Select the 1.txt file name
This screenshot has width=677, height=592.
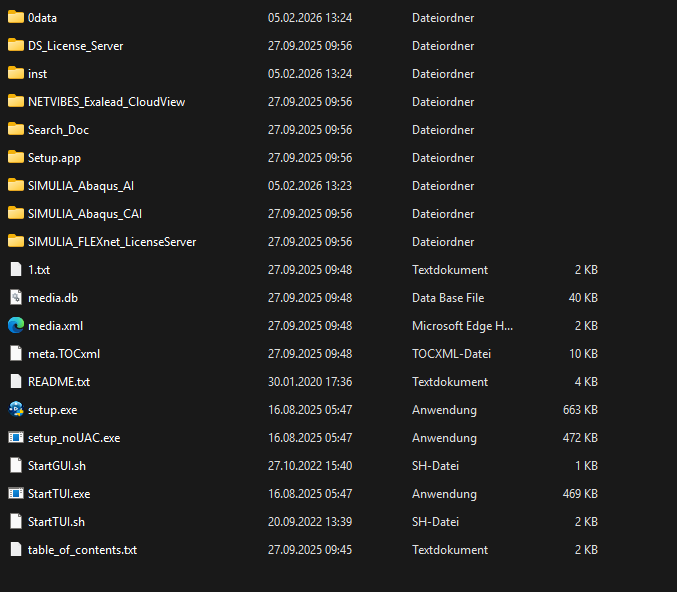(38, 269)
